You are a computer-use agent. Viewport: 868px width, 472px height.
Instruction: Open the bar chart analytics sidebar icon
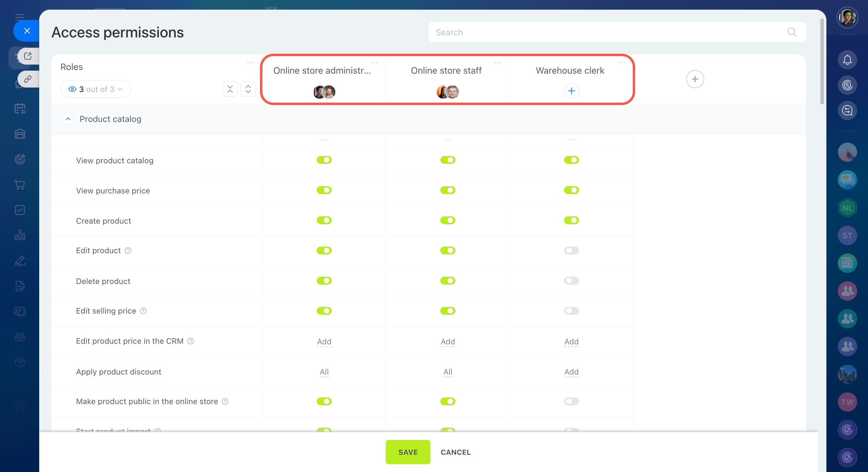pos(20,235)
